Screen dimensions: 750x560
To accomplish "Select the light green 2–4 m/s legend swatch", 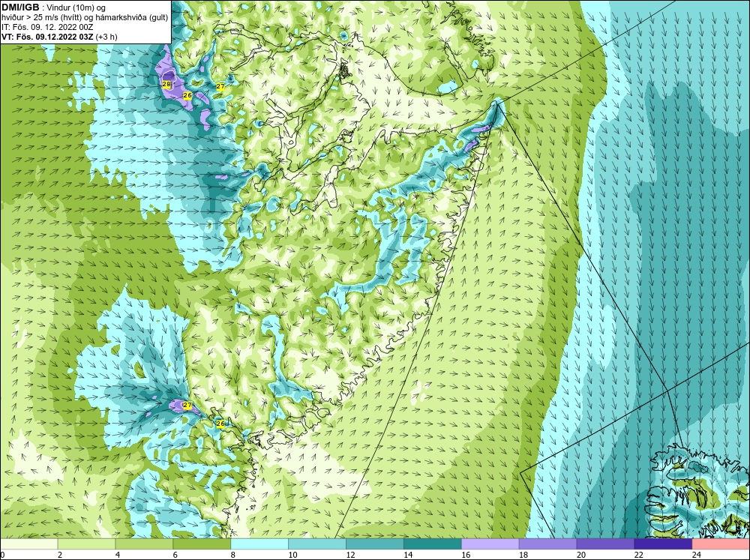I will tap(86, 544).
